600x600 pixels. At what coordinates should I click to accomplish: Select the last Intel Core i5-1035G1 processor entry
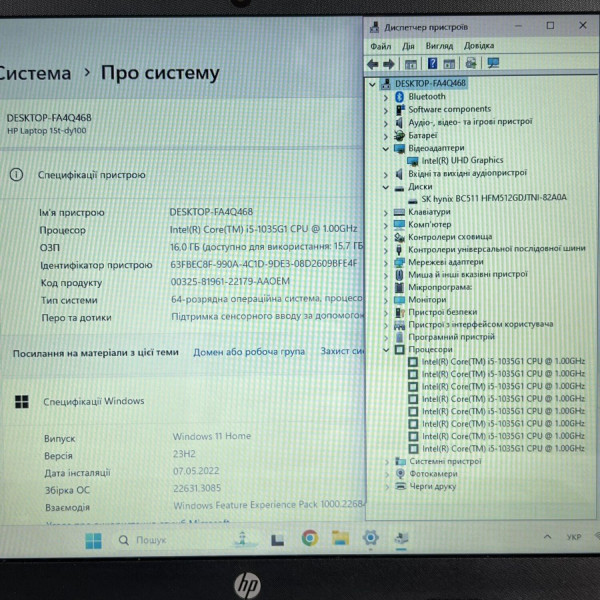(x=503, y=448)
